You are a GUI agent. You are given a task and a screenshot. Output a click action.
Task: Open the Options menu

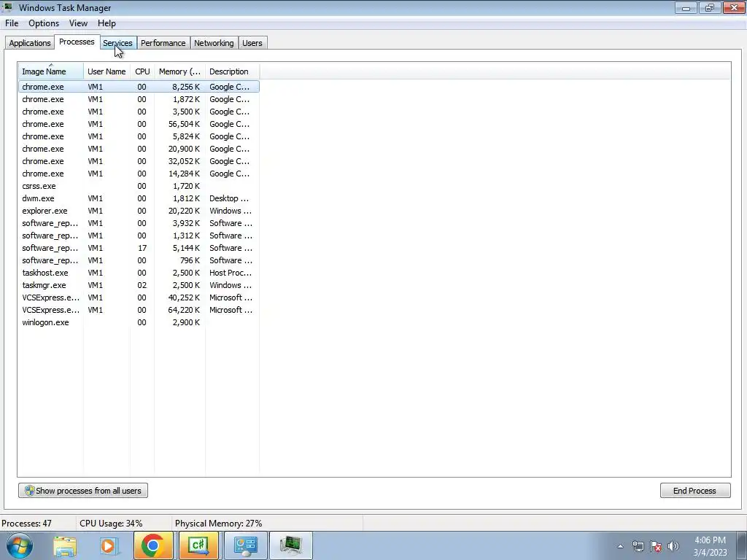point(44,23)
